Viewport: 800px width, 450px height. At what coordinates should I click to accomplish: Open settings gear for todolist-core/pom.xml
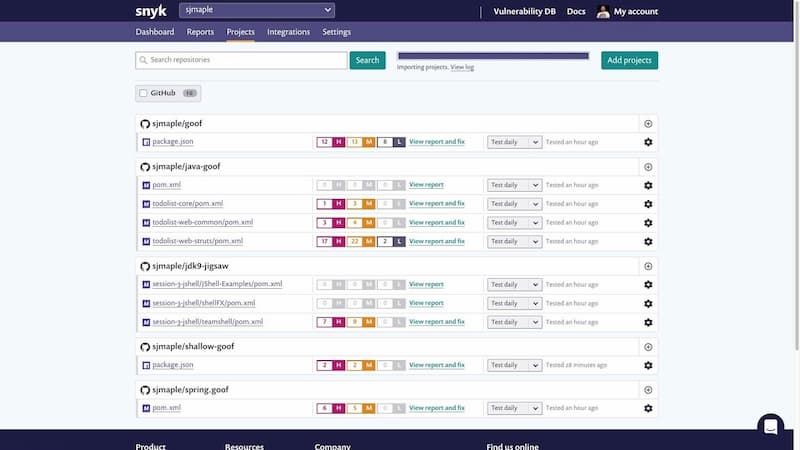point(648,204)
